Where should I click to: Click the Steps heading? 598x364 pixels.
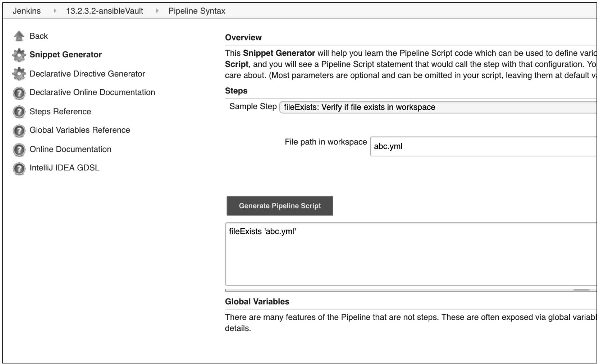[236, 91]
